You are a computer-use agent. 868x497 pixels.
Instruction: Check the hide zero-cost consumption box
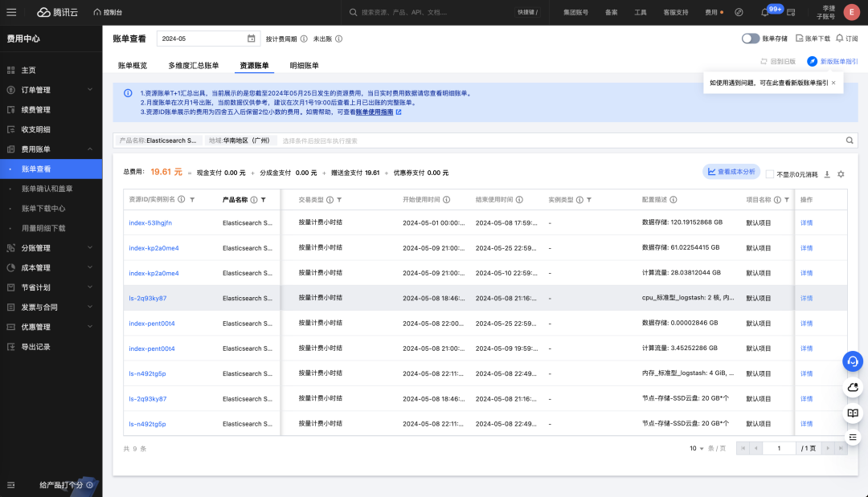click(x=769, y=174)
